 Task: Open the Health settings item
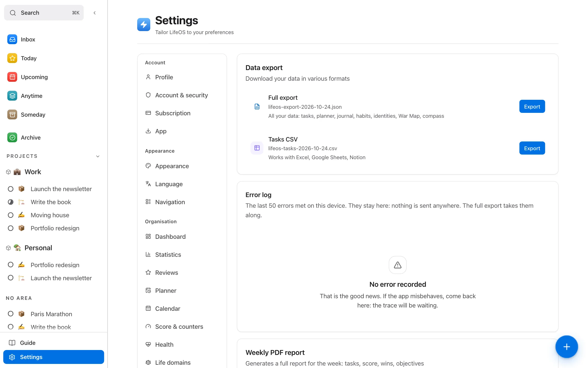pos(182,345)
